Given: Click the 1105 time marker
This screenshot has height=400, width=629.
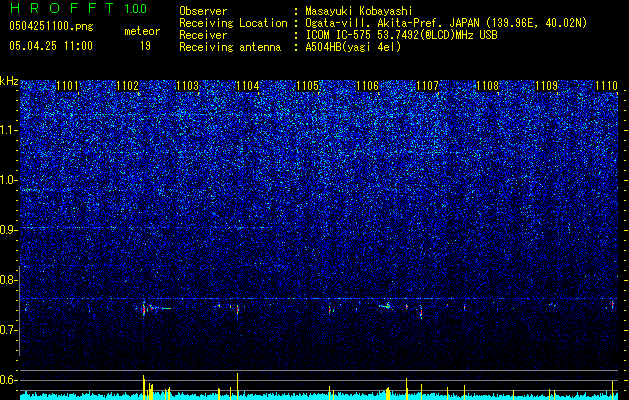Looking at the screenshot, I should (307, 86).
